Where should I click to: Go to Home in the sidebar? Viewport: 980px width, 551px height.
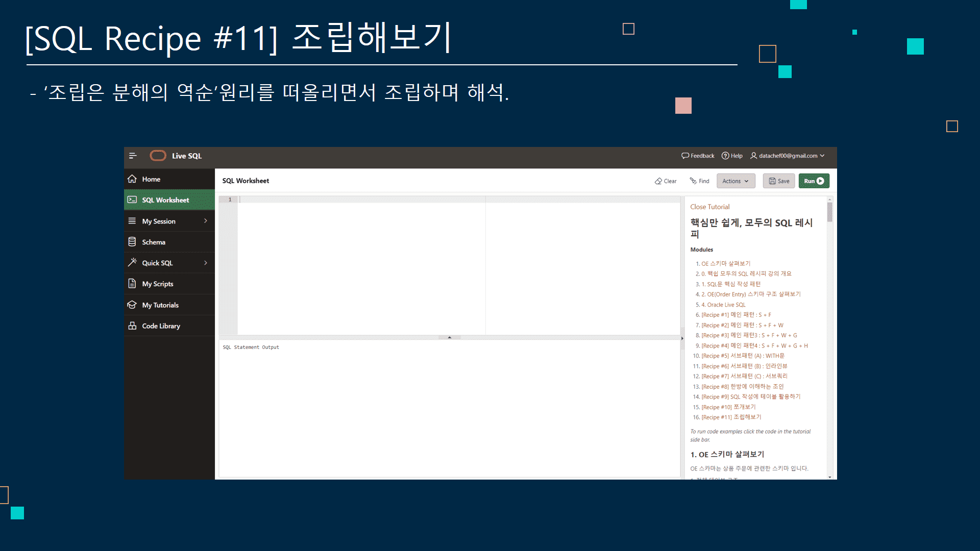pos(169,179)
